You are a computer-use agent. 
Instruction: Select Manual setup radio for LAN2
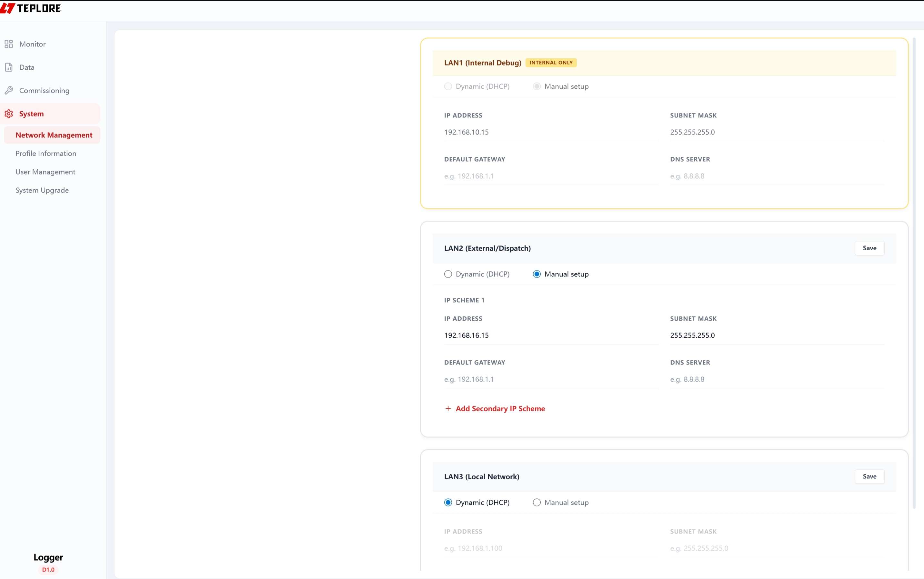pos(537,274)
